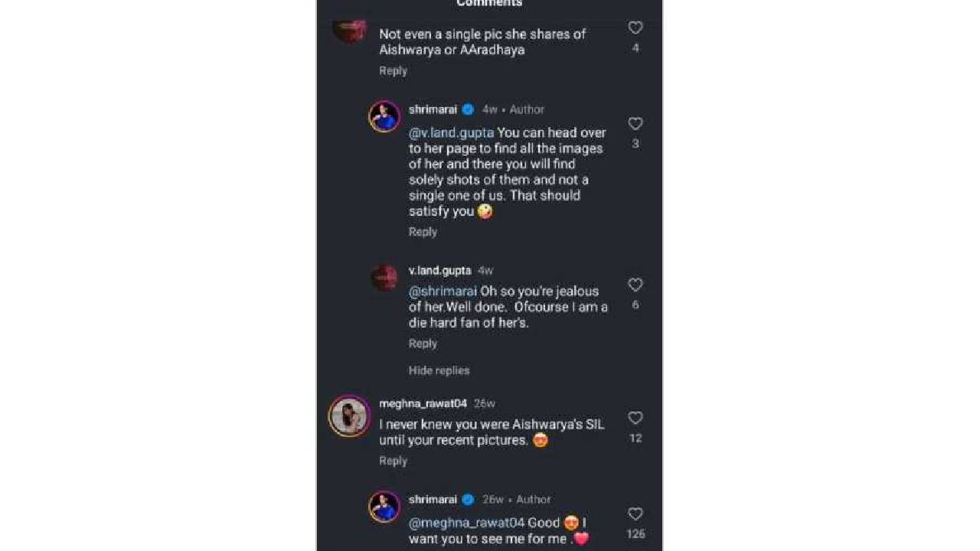Screen dimensions: 980x551
Task: Open the meghna_rawat04 username
Action: 423,403
